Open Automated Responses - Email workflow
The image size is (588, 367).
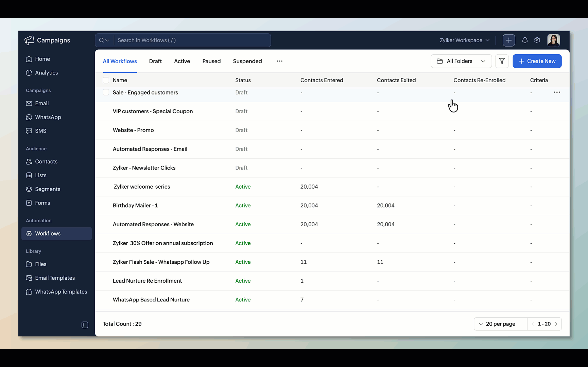click(x=150, y=149)
